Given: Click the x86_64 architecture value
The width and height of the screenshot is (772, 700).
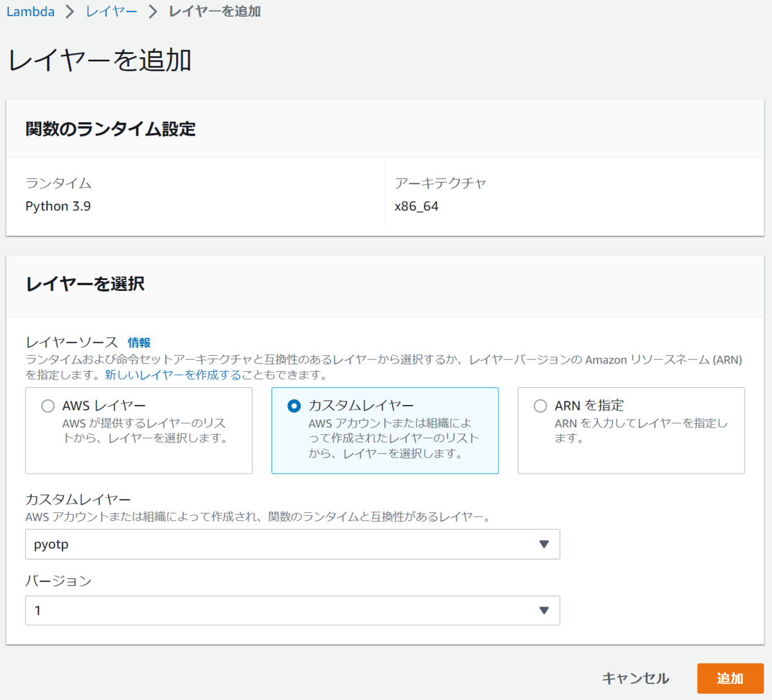Looking at the screenshot, I should click(x=416, y=207).
